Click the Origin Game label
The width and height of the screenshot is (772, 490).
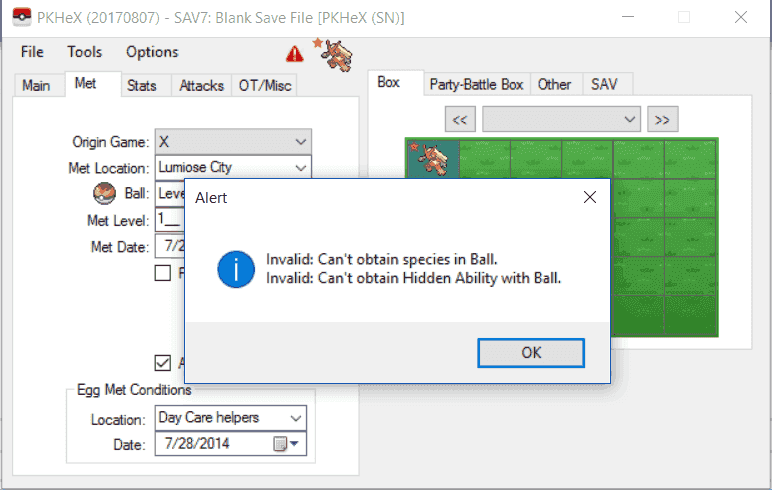click(x=111, y=142)
